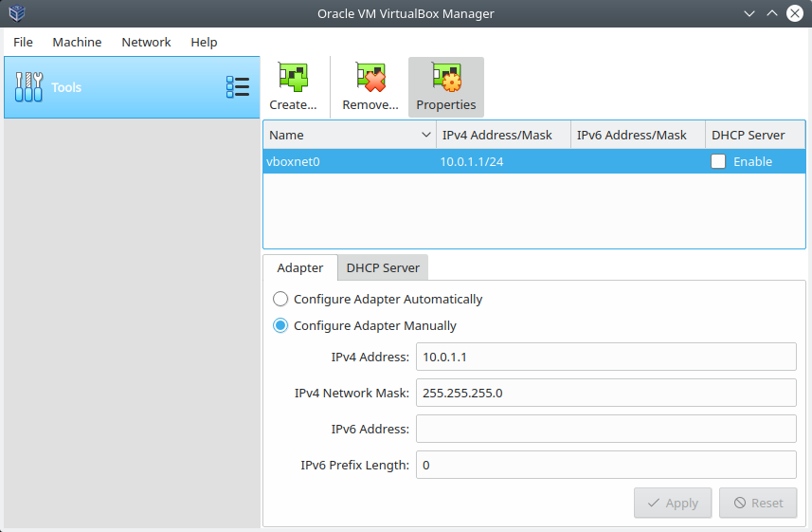Click the Create host network icon

tap(293, 77)
